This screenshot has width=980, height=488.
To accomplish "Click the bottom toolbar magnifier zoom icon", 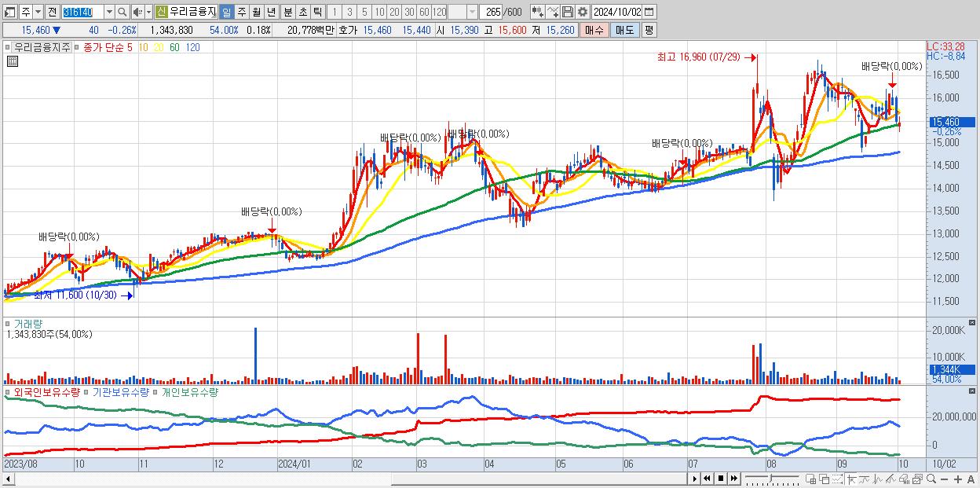I will pos(931,479).
